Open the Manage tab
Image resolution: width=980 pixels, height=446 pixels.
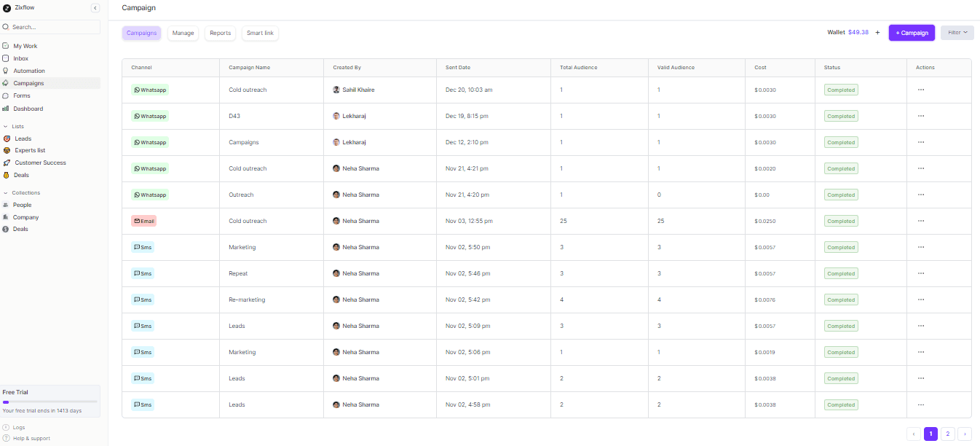183,33
